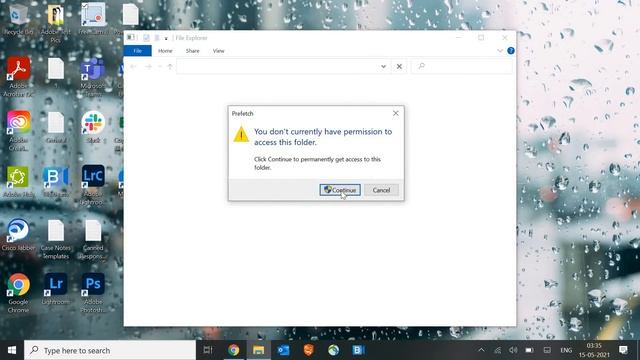Click the File Explorer taskbar icon

pos(258,350)
